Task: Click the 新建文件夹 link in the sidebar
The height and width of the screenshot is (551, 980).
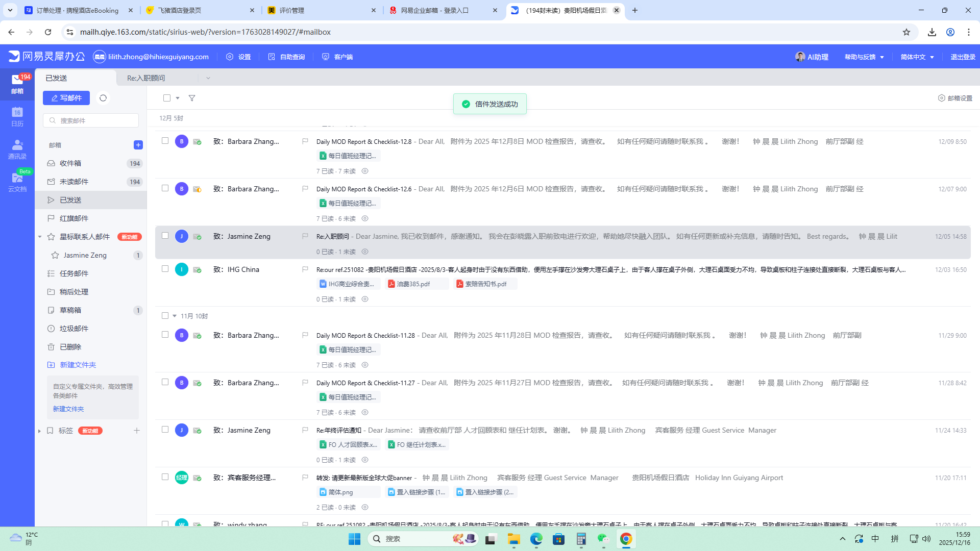Action: click(x=78, y=365)
